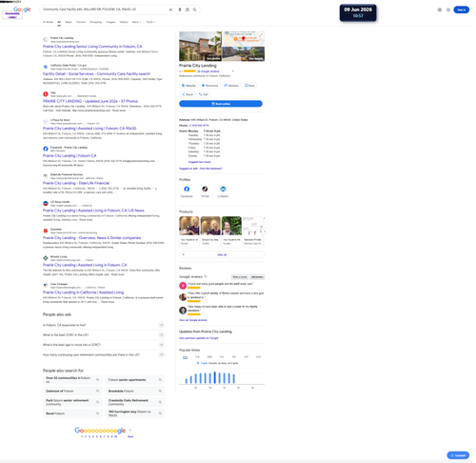Switch to the Shopping tab
476x463 pixels.
pos(96,22)
